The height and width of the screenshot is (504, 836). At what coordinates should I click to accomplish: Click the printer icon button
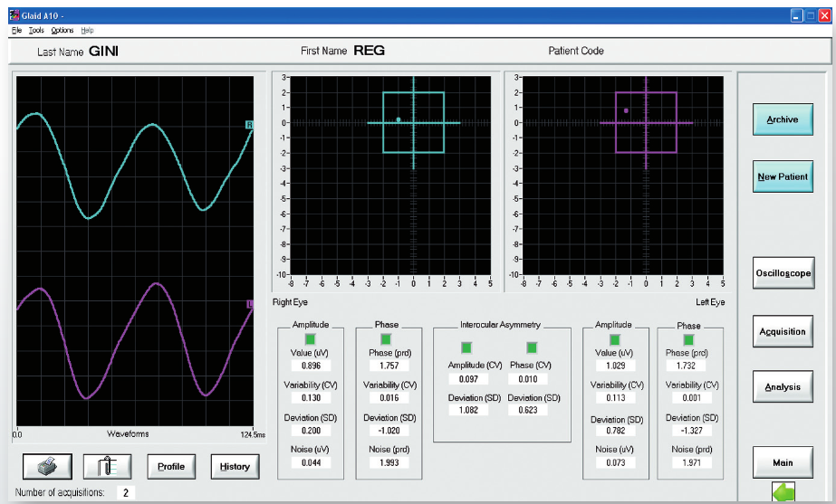tap(47, 467)
